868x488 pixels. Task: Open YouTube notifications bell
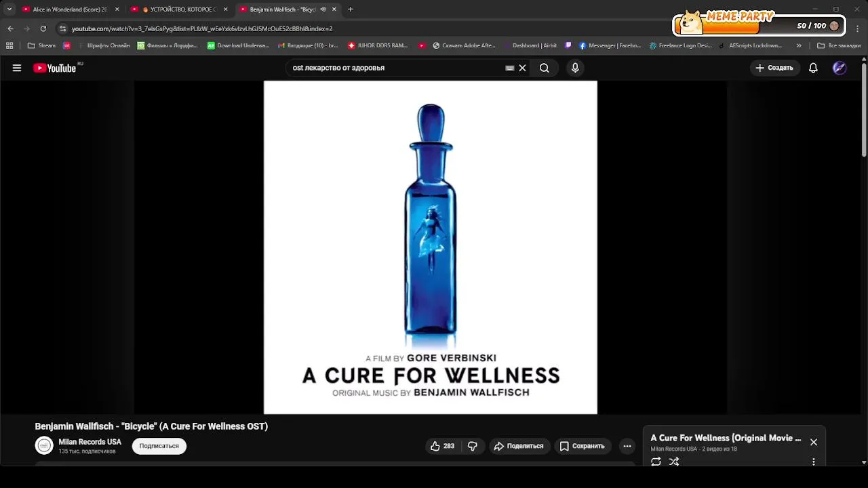coord(813,68)
